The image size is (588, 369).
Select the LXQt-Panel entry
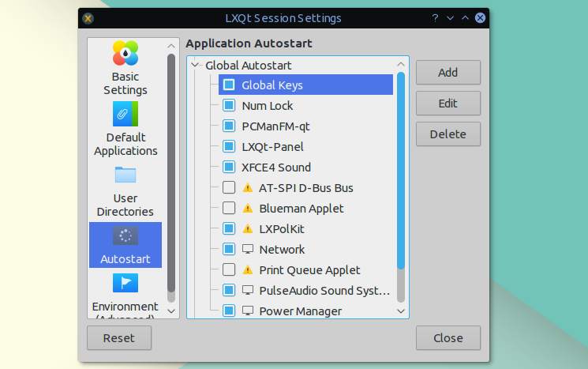click(272, 147)
